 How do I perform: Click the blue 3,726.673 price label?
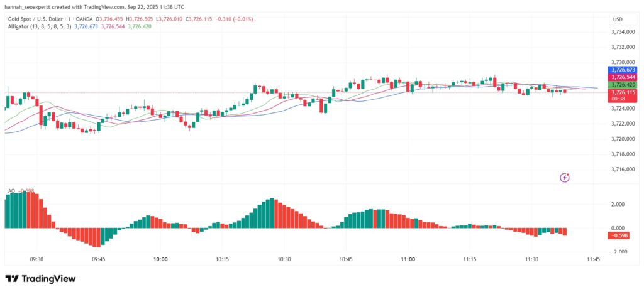tap(621, 70)
